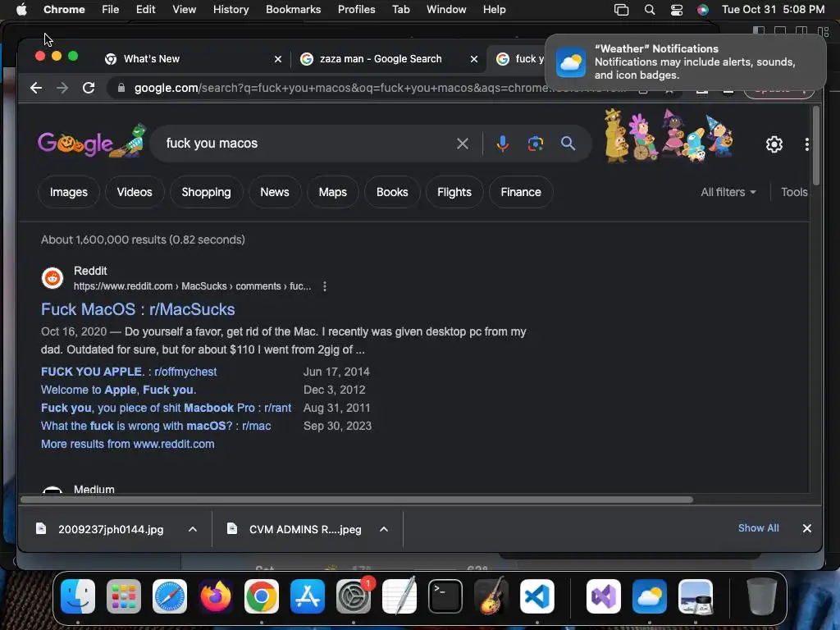Viewport: 840px width, 630px height.
Task: Launch Safari from the dock
Action: click(170, 596)
